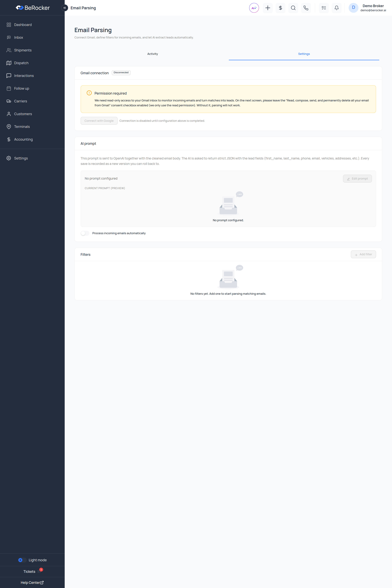Collapse the sidebar with double-chevron button
The width and height of the screenshot is (392, 588).
click(65, 8)
